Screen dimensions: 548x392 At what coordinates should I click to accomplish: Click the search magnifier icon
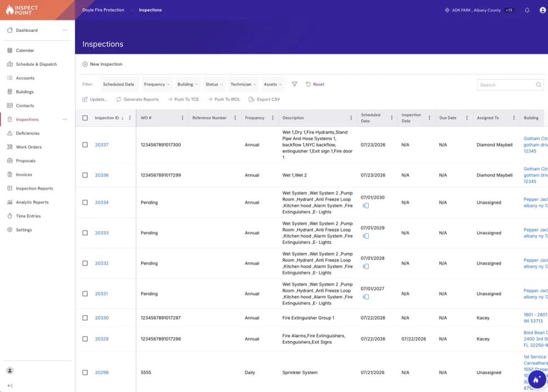click(x=539, y=84)
